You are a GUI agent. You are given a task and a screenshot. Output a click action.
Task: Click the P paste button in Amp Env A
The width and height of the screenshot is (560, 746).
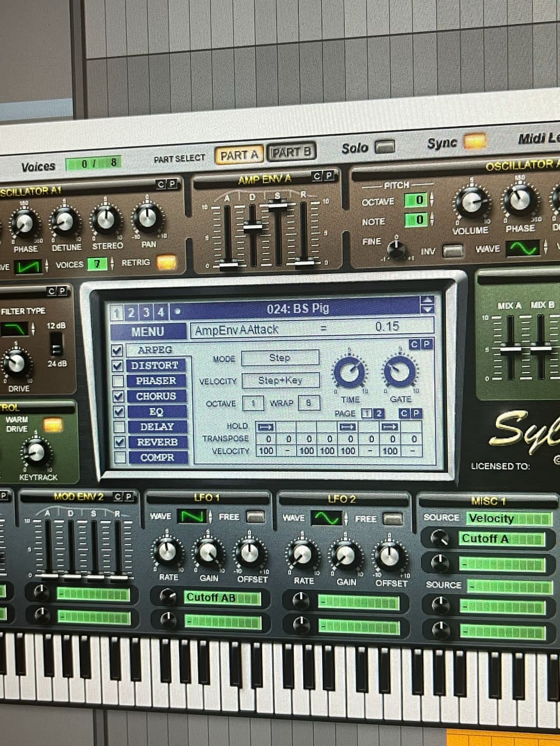point(328,175)
